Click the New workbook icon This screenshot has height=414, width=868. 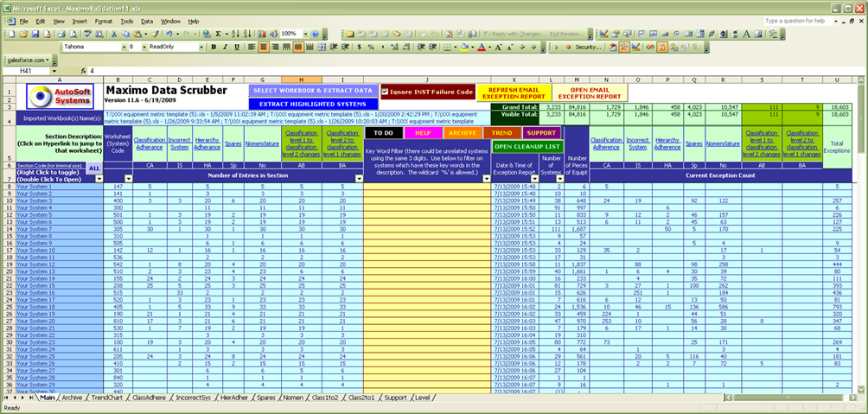tap(11, 34)
